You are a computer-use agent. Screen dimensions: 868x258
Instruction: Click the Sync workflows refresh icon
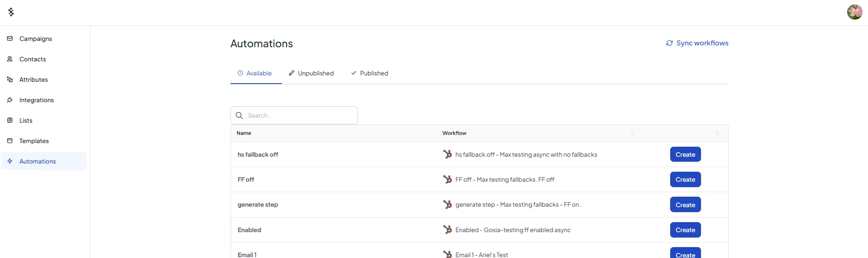669,43
